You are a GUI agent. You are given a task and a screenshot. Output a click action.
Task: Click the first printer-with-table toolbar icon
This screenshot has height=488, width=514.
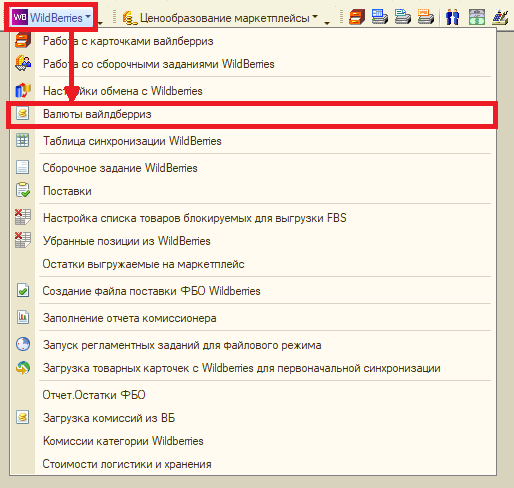pos(380,17)
